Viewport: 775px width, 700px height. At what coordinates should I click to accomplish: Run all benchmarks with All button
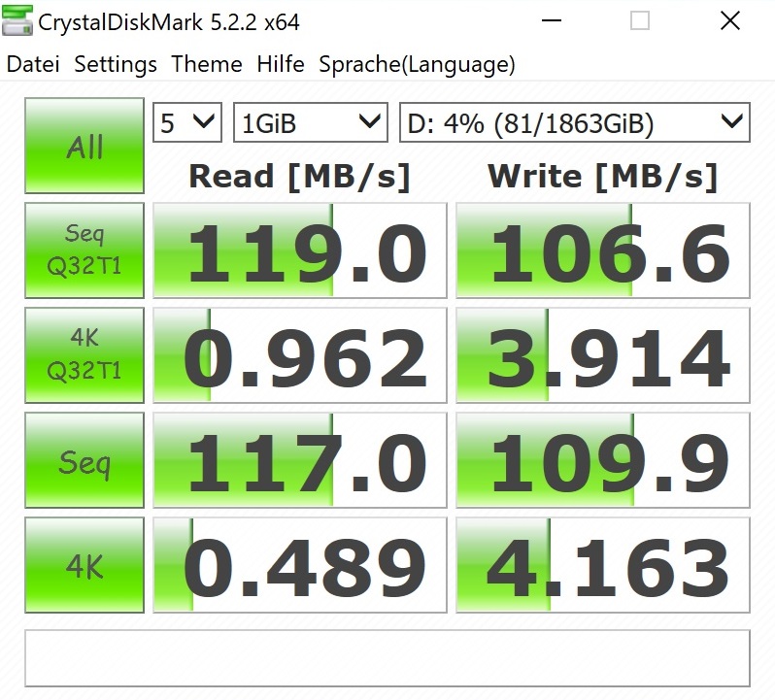[x=84, y=147]
